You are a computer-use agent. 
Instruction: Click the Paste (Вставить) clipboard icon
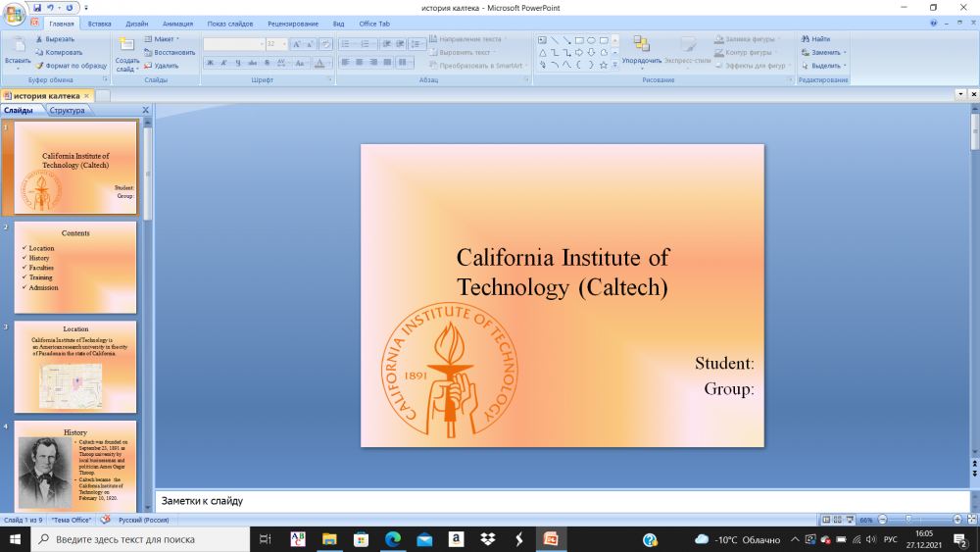pos(18,45)
